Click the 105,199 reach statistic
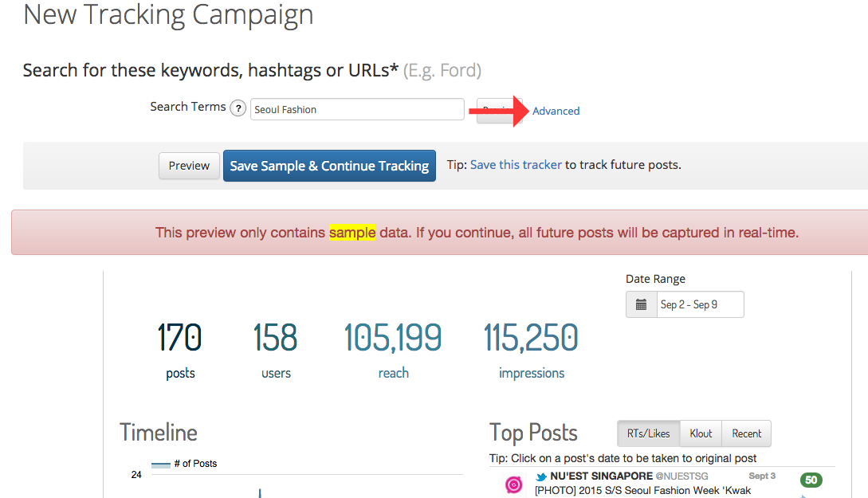This screenshot has height=498, width=868. (393, 351)
